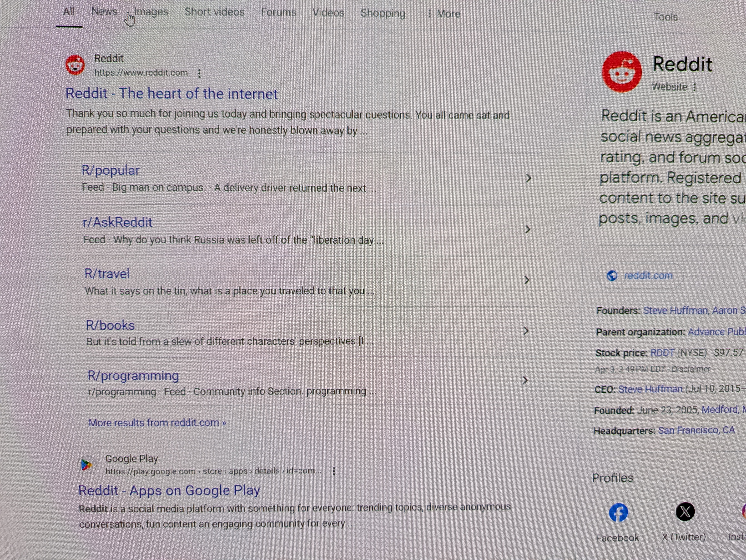The width and height of the screenshot is (746, 560).
Task: Open the News search tab
Action: point(104,11)
